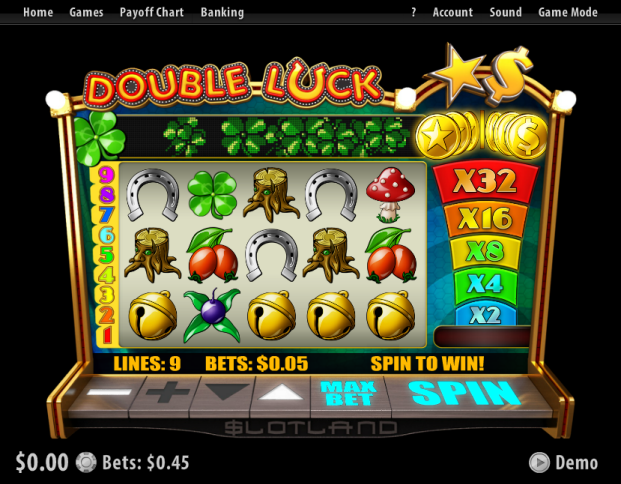
Task: Open the Game Mode menu
Action: [x=568, y=12]
